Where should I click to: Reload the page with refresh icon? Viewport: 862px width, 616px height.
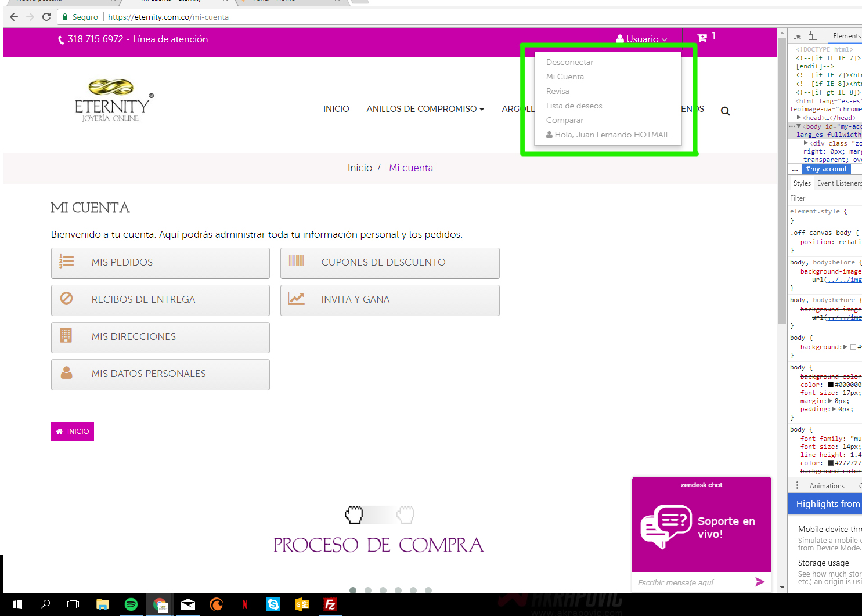46,17
